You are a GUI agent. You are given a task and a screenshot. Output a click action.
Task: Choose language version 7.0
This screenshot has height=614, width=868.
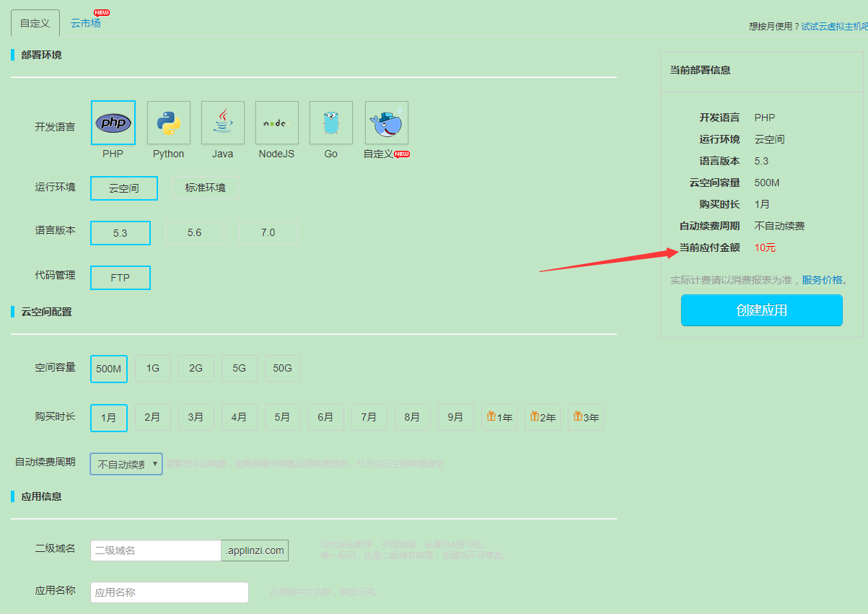(268, 232)
